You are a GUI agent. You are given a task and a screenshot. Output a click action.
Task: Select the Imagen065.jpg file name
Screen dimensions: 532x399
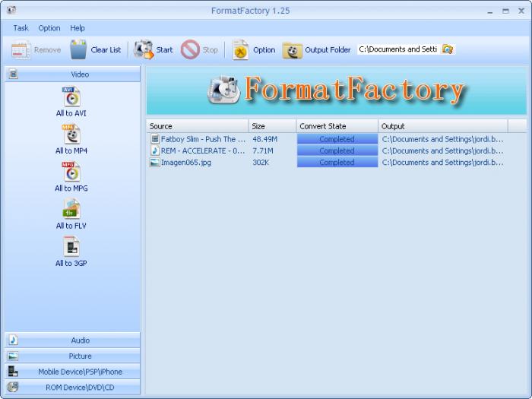pyautogui.click(x=186, y=163)
